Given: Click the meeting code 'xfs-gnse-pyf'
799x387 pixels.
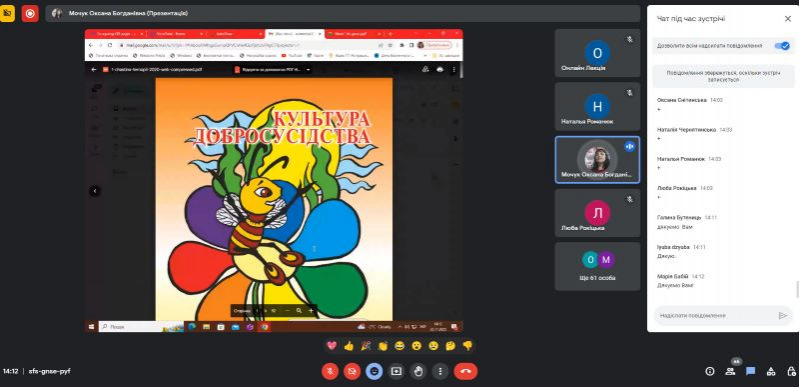Looking at the screenshot, I should 49,371.
